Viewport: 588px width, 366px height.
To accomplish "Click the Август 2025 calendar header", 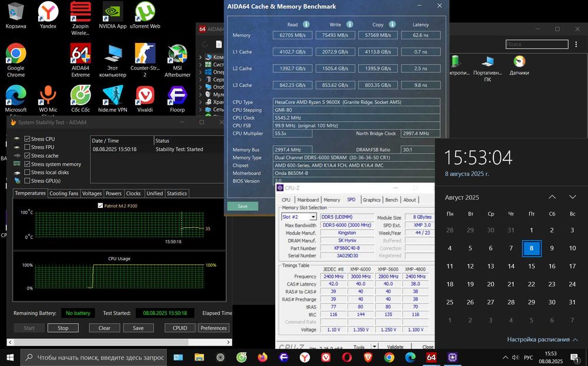I will pyautogui.click(x=462, y=197).
